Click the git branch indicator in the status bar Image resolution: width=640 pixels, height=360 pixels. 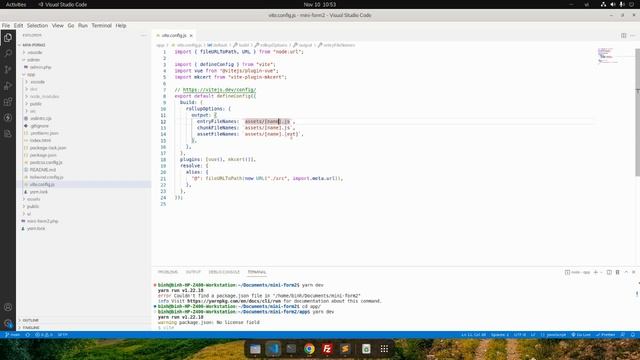12,335
